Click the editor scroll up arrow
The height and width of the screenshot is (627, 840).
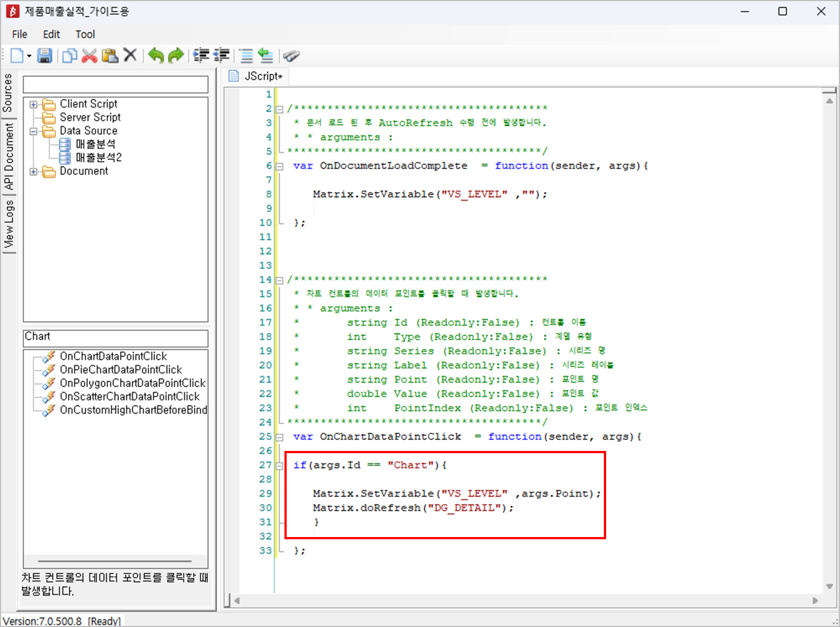tap(829, 101)
